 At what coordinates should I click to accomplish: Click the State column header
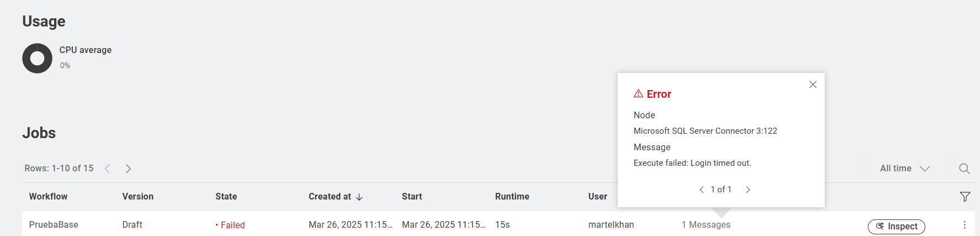pos(226,197)
